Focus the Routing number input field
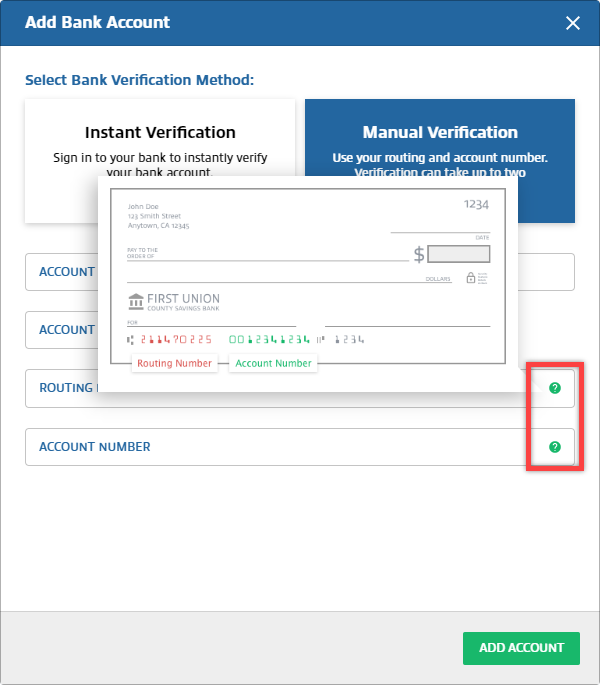 tap(300, 388)
